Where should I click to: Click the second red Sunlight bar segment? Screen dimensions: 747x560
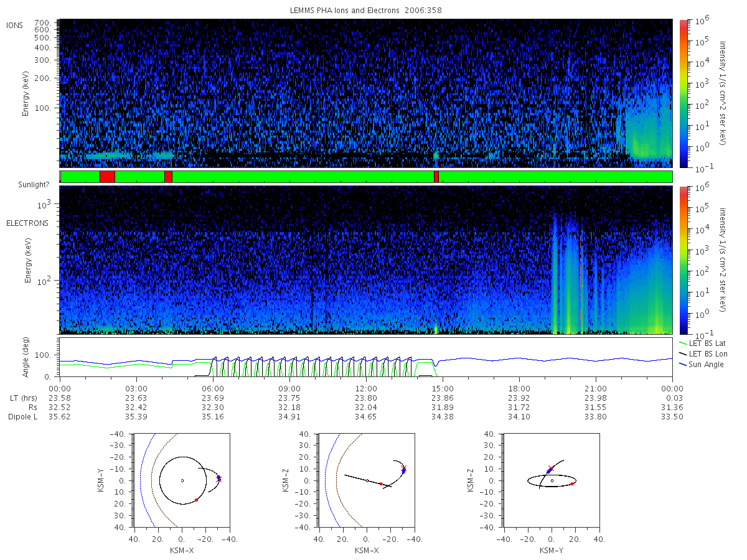(168, 177)
